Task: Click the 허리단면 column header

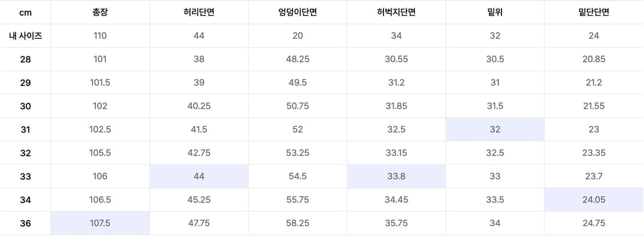Action: click(199, 12)
